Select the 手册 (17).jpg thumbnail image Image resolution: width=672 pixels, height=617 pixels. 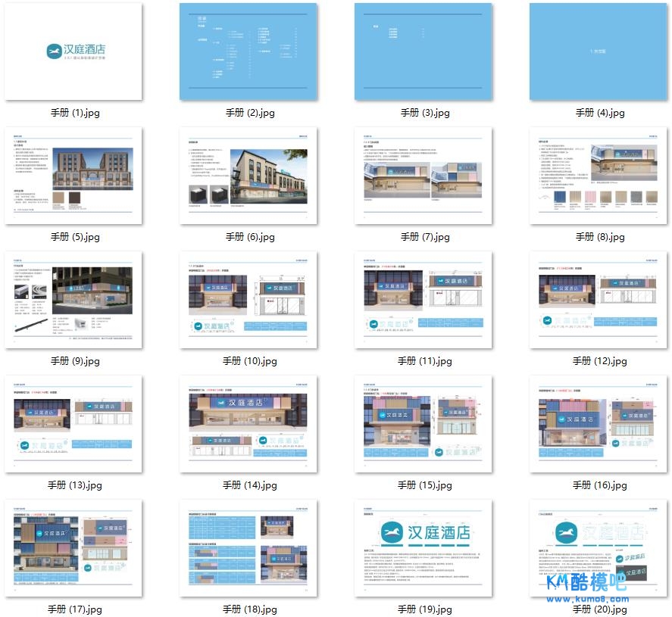coord(73,548)
